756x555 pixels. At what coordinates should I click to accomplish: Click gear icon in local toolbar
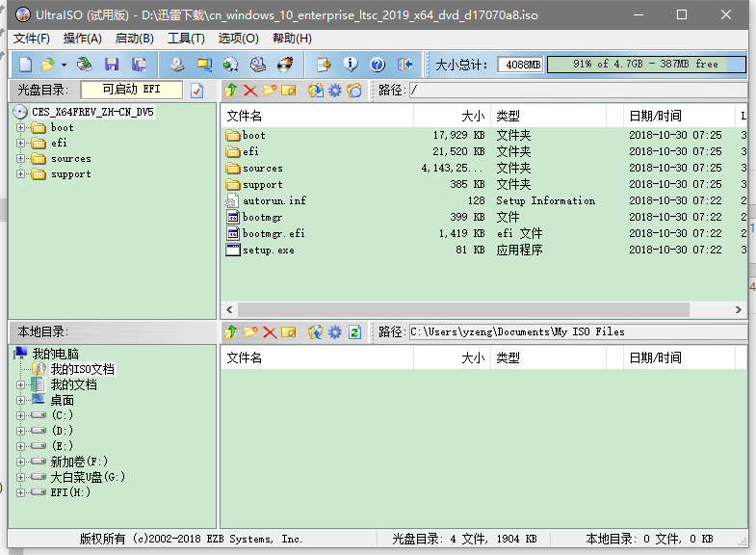point(334,331)
